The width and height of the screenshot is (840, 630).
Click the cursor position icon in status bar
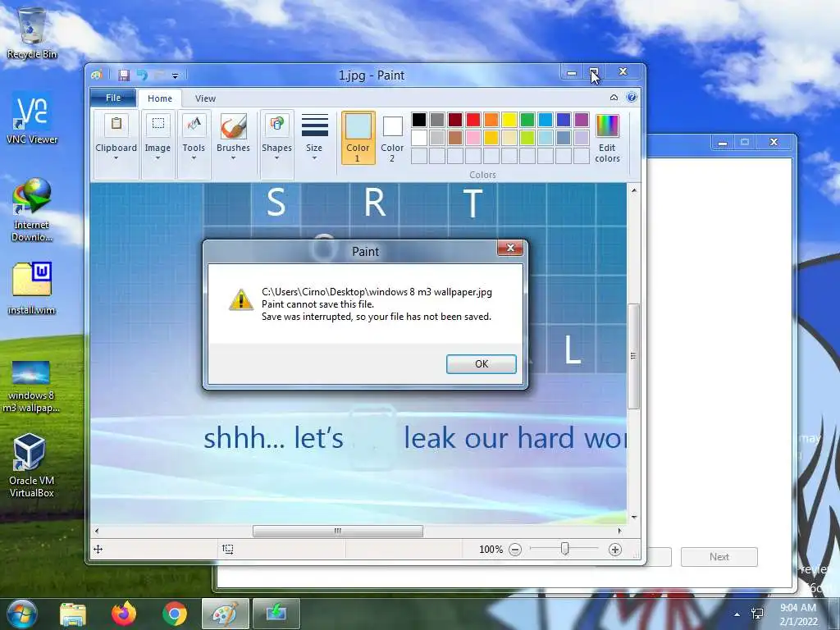click(x=98, y=549)
